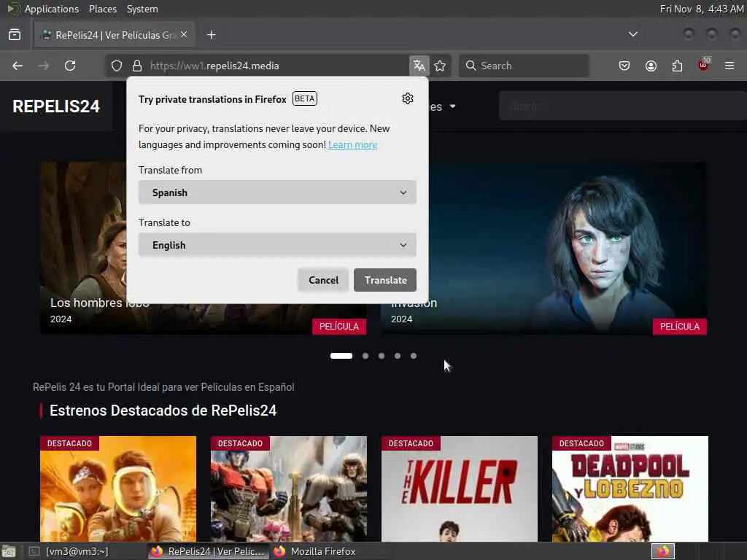Go back with the back arrow
Viewport: 747px width, 560px height.
pos(18,66)
